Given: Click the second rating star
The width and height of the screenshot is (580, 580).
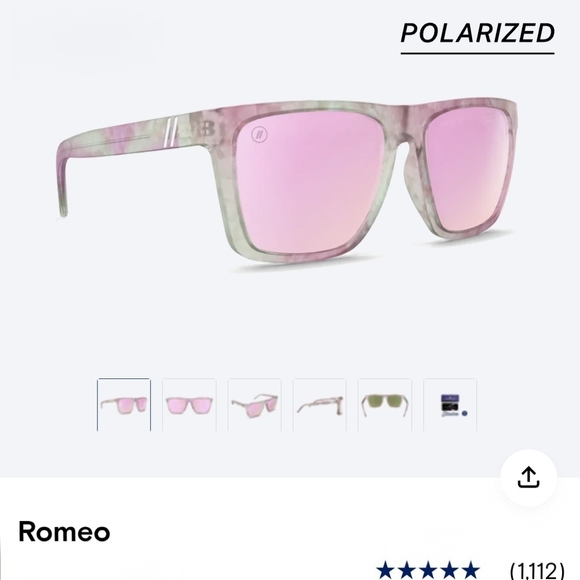Looking at the screenshot, I should pyautogui.click(x=407, y=570).
